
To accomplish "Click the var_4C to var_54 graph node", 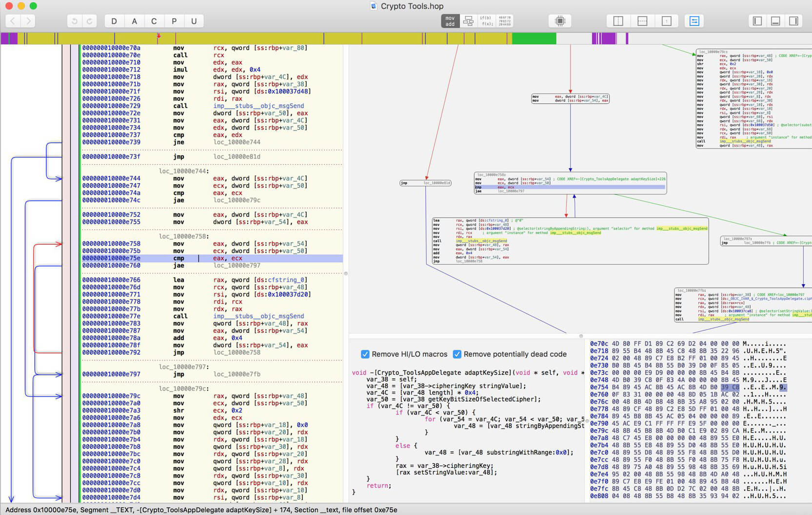I will coord(570,99).
